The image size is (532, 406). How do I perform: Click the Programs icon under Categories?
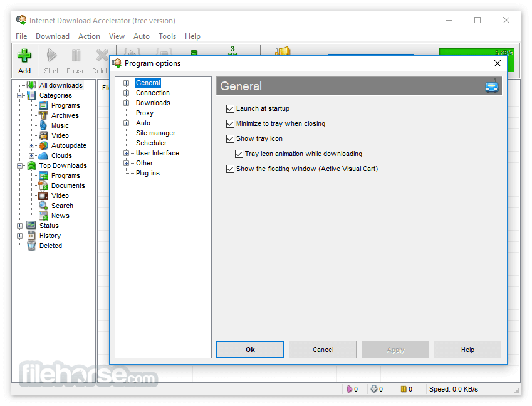tap(43, 105)
